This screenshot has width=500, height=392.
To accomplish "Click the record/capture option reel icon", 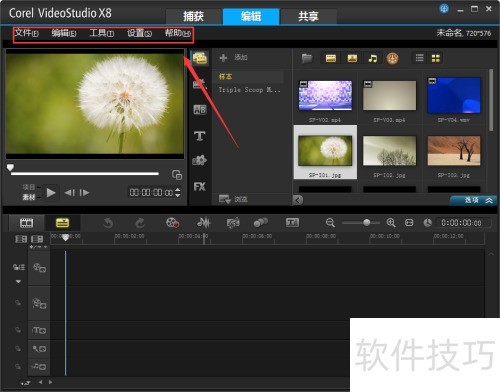I will coord(173,223).
